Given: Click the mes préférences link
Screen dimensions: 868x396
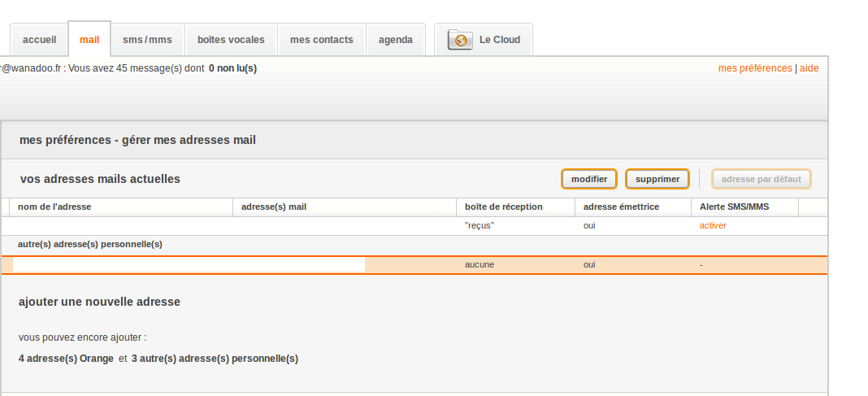Looking at the screenshot, I should tap(754, 68).
